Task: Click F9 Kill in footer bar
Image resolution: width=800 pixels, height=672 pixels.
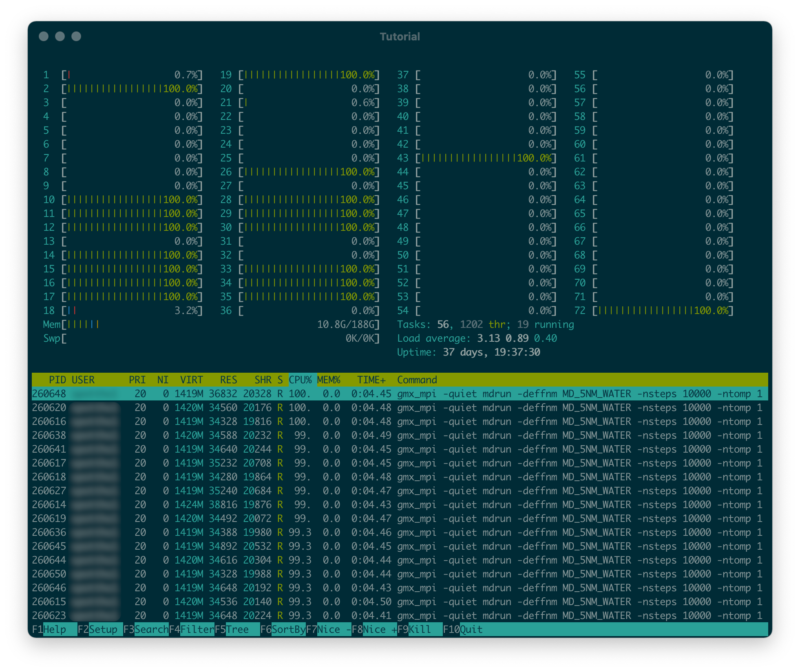Action: pyautogui.click(x=420, y=629)
